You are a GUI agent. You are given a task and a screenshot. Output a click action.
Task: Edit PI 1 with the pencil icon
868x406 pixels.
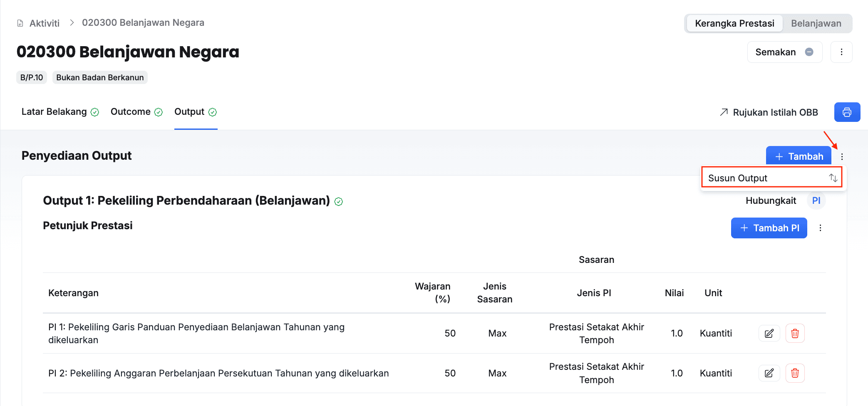tap(769, 333)
